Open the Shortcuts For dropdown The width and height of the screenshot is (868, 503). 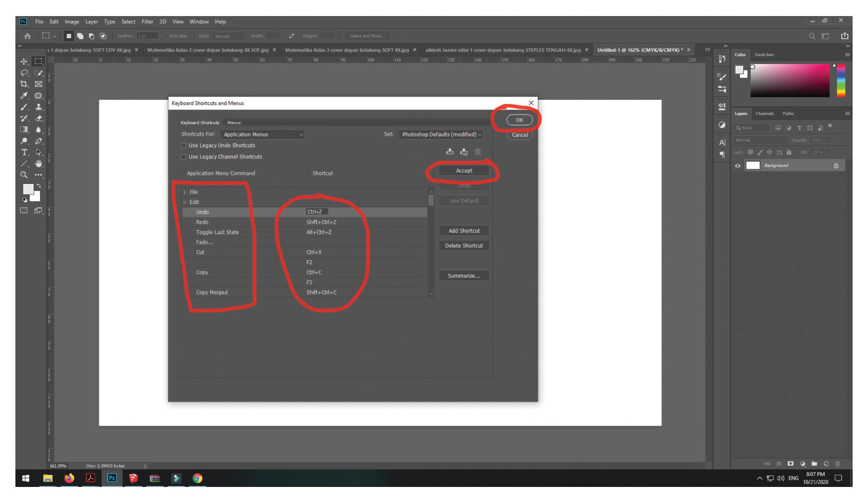[x=262, y=134]
